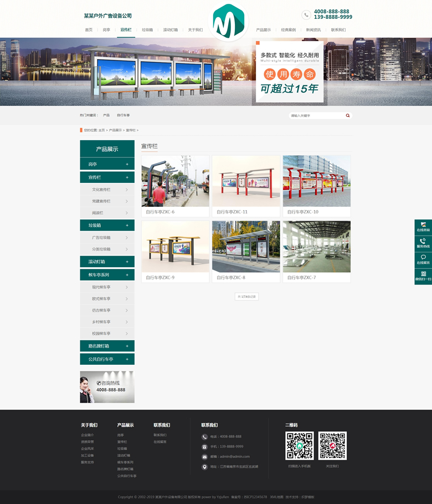Screen dimensions: 432x504
Task: Expand 岗亭 category with plus sign
Action: 127,164
